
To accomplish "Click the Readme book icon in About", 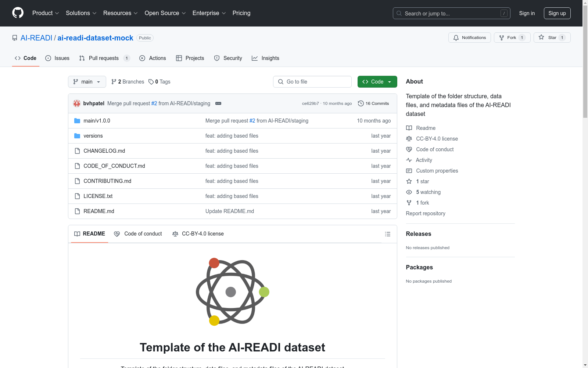I will pos(409,128).
